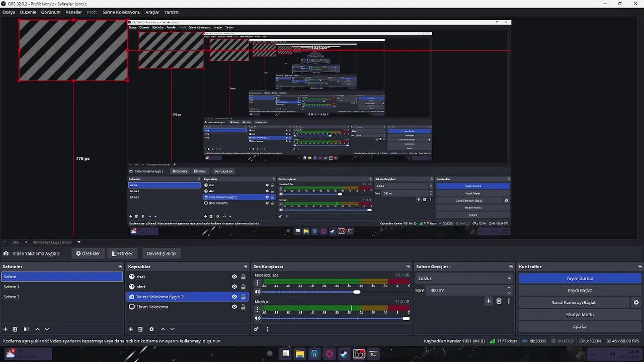The height and width of the screenshot is (362, 644).
Task: Click the Devredışı Bırak button
Action: [x=162, y=253]
